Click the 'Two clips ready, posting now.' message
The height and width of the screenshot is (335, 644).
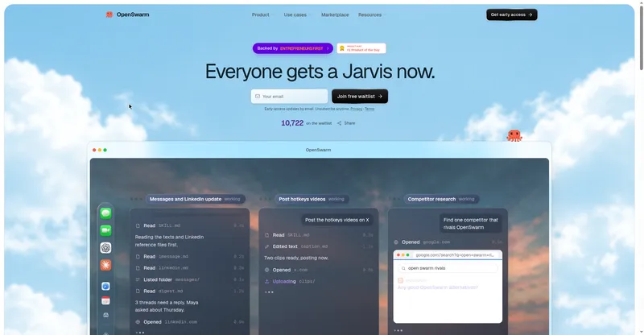[296, 258]
